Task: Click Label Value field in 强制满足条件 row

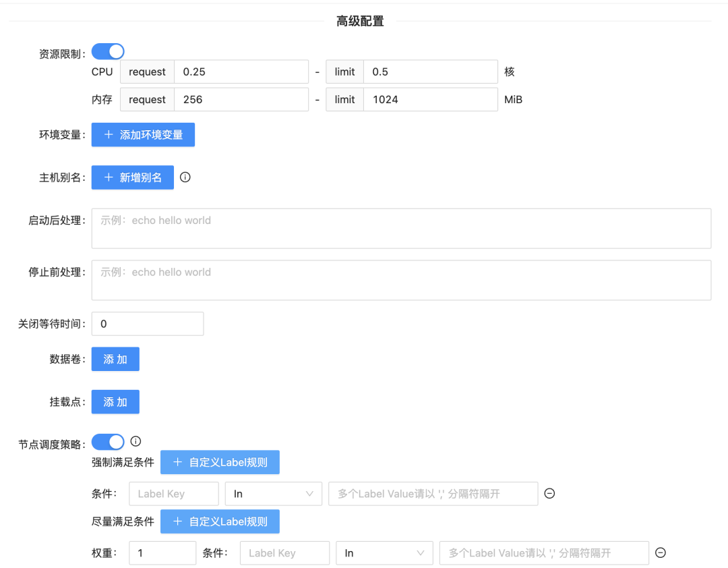Action: point(433,494)
